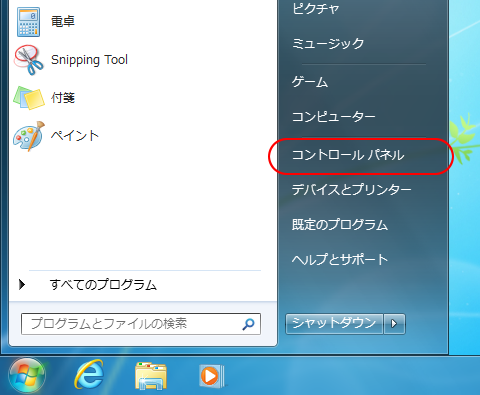
Task: Open shutdown options arrow menu
Action: tap(394, 323)
